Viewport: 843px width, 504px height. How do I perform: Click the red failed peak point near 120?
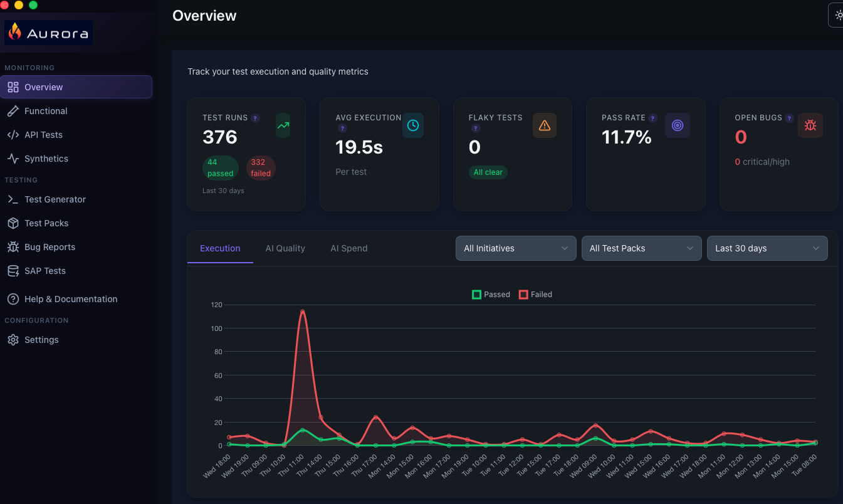pyautogui.click(x=303, y=312)
